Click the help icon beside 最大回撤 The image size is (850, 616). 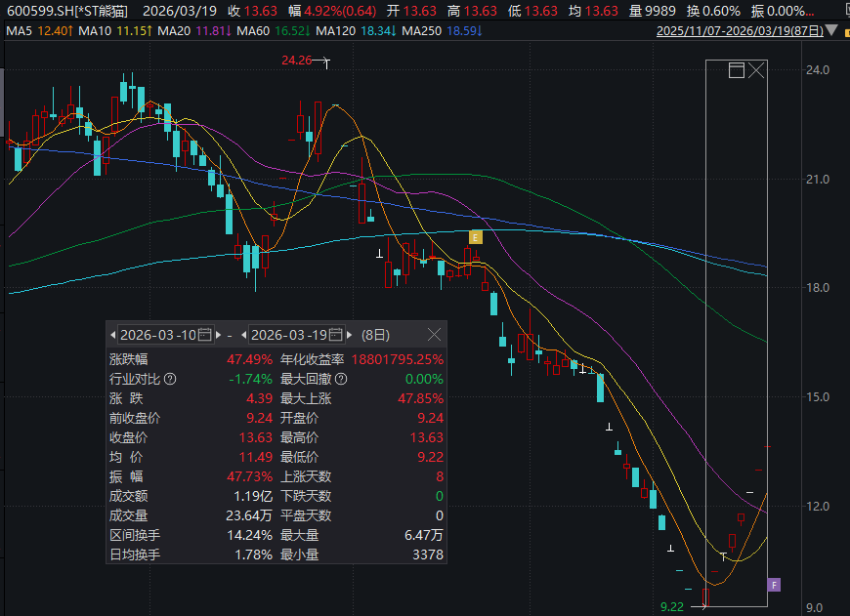[341, 379]
